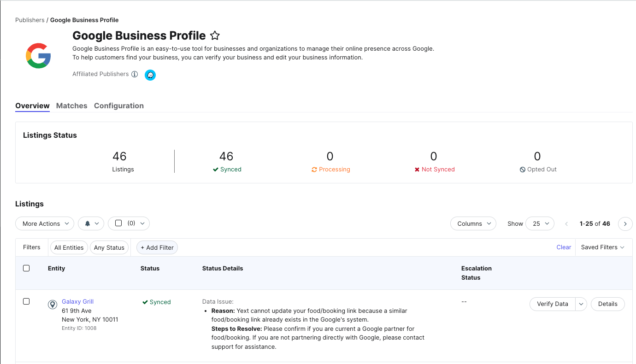Open the Columns dropdown
The image size is (636, 364).
473,223
